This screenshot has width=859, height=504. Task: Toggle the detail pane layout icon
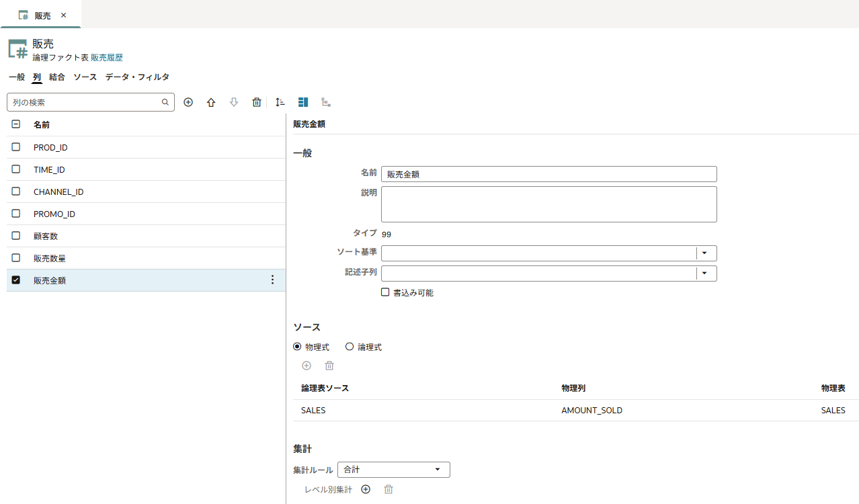303,102
